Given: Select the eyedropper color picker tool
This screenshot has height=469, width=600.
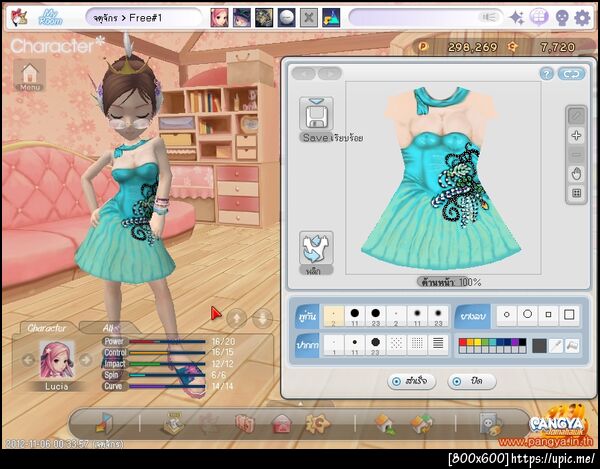Looking at the screenshot, I should 556,346.
